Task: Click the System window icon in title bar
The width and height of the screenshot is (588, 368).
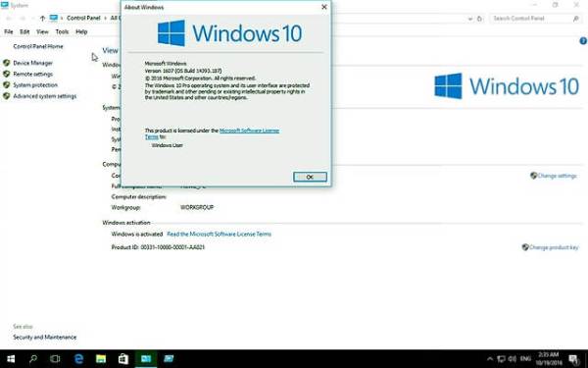Action: [5, 5]
